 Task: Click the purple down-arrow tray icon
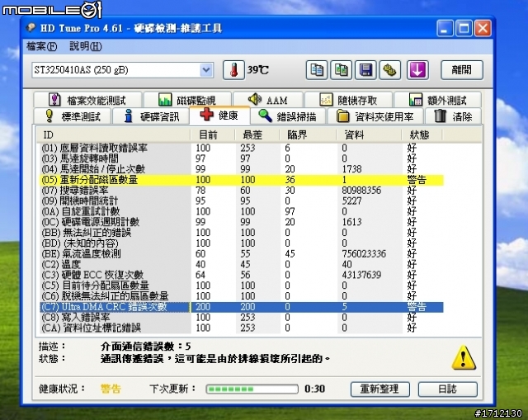417,70
